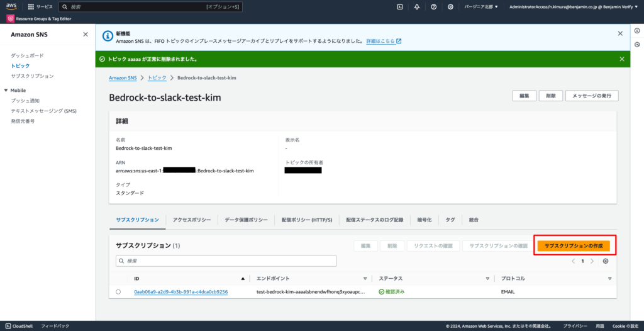Image resolution: width=644 pixels, height=331 pixels.
Task: Switch to 配信ステータスのログ記録 tab
Action: pos(375,220)
